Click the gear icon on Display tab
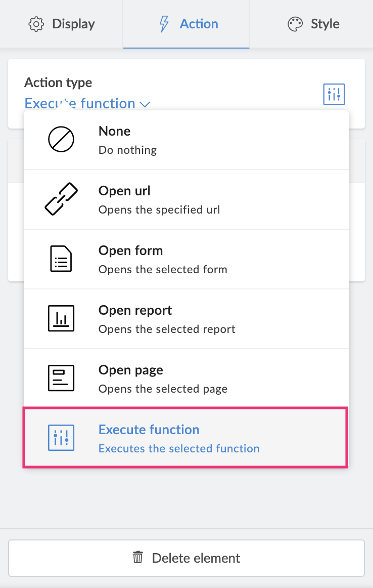Image resolution: width=373 pixels, height=588 pixels. (x=36, y=24)
